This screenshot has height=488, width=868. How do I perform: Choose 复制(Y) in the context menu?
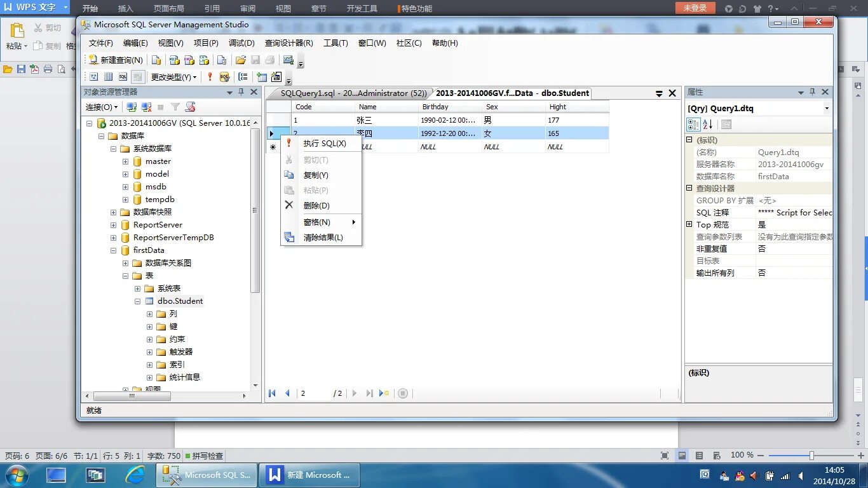pyautogui.click(x=321, y=175)
